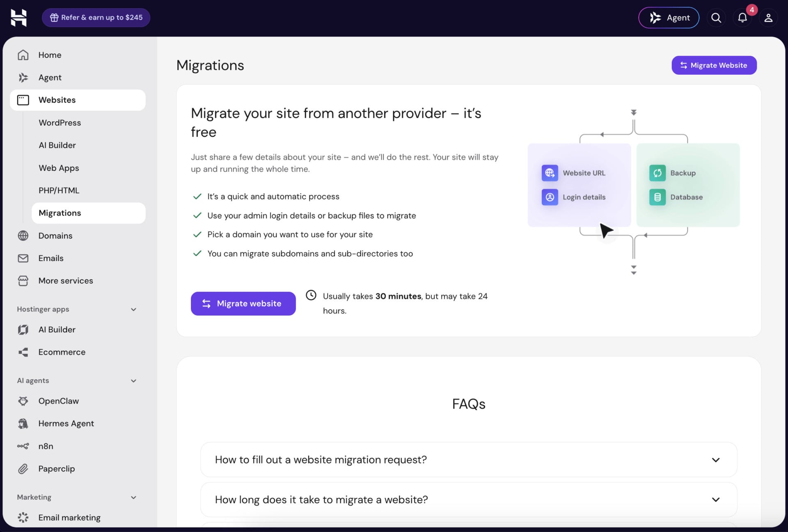Click the FAQs heading
This screenshot has width=788, height=532.
tap(469, 404)
